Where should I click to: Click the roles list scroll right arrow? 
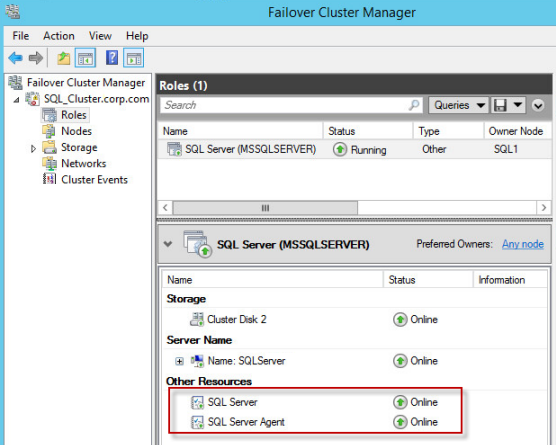coord(544,207)
